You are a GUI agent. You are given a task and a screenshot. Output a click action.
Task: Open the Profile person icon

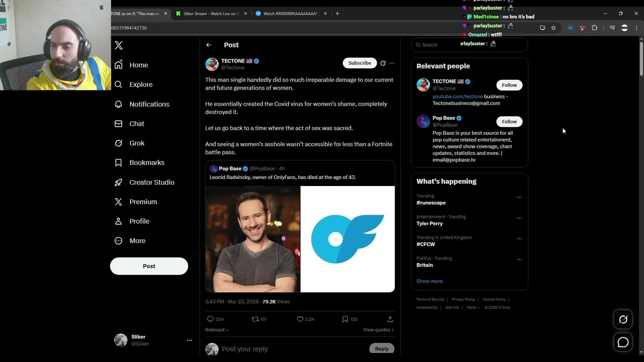(x=118, y=221)
